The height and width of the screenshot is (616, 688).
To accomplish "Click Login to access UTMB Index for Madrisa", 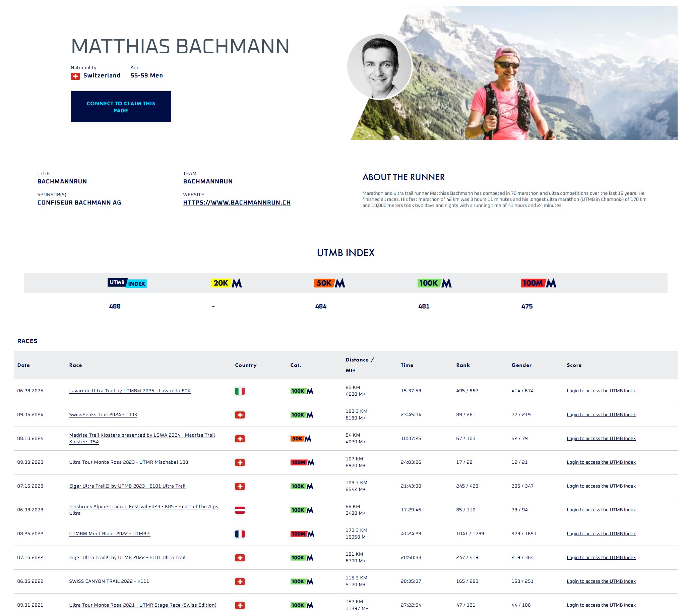I will pos(601,438).
